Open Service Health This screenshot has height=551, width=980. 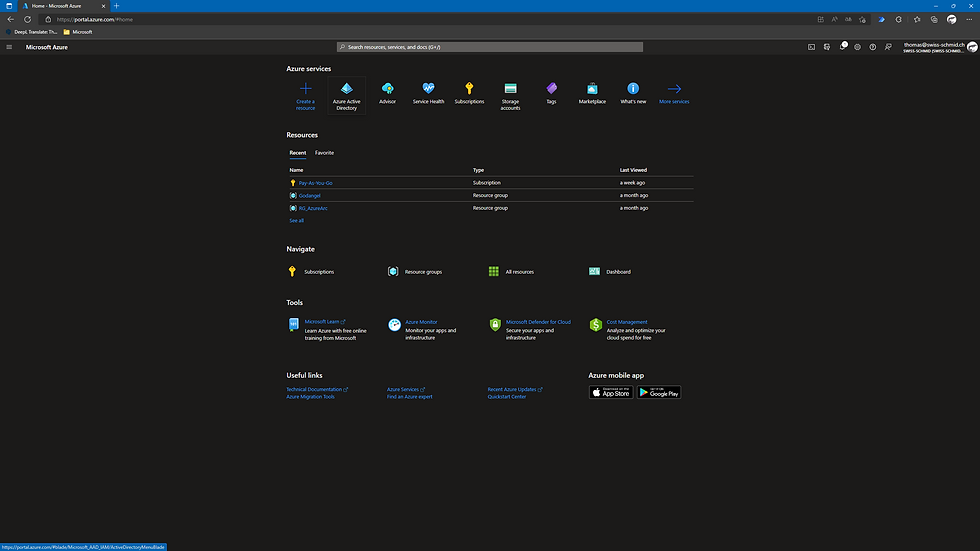click(428, 93)
